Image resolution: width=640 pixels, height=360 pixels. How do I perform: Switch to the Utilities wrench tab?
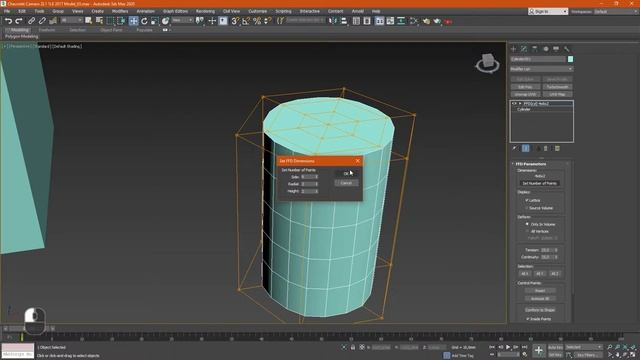567,49
